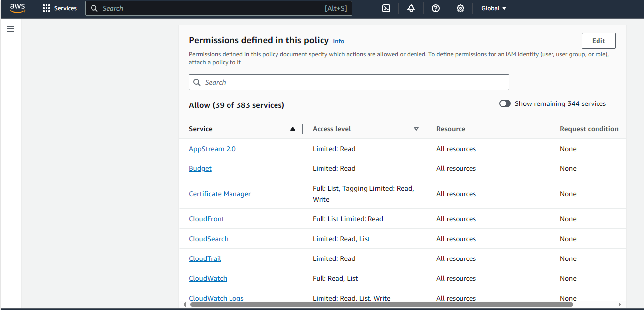Open the notifications bell
Screen dimensions: 644x310
click(x=411, y=8)
